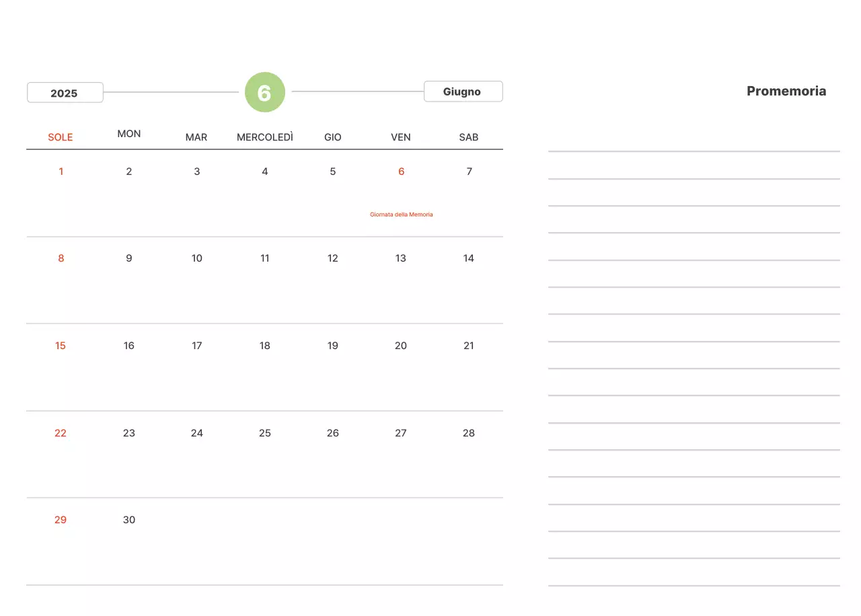Click the green month number 6 circle
861x616 pixels.
265,92
